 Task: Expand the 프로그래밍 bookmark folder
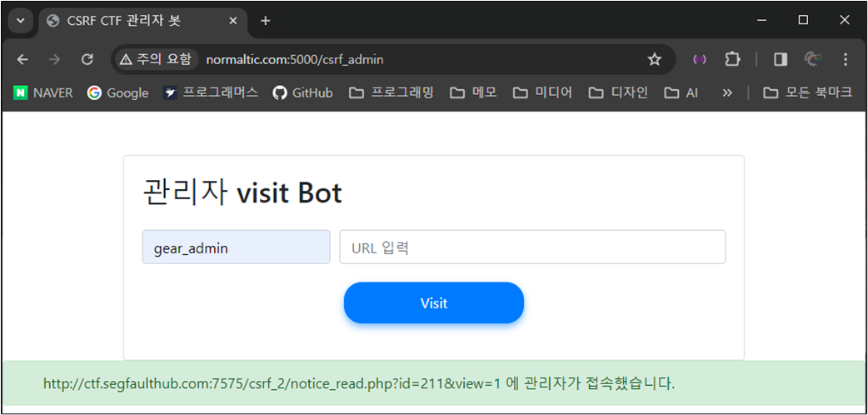392,93
